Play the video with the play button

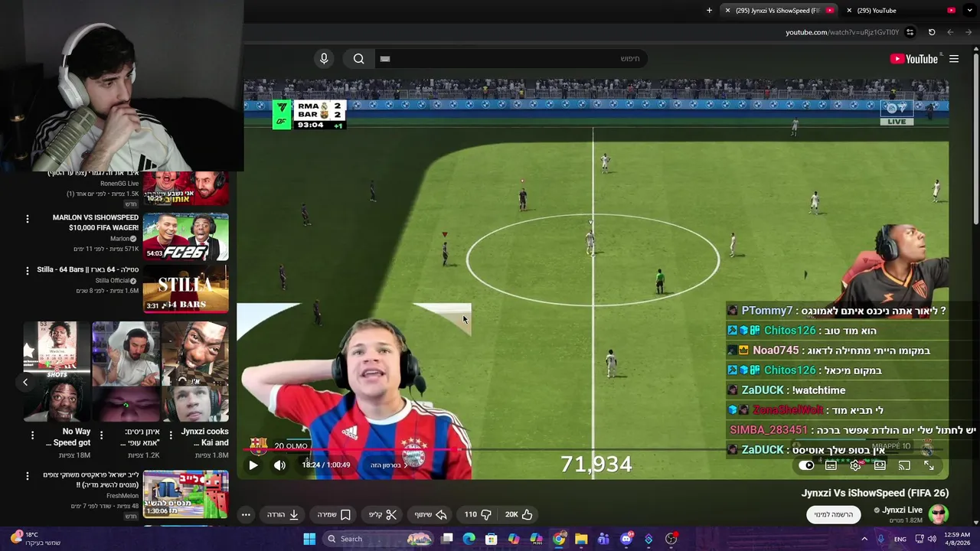pyautogui.click(x=253, y=465)
